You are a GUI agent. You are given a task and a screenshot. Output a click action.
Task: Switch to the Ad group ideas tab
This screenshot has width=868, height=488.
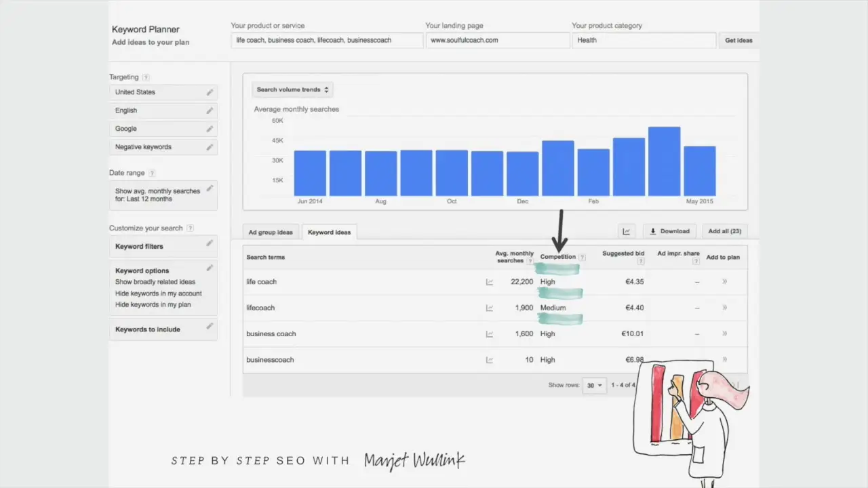tap(271, 232)
